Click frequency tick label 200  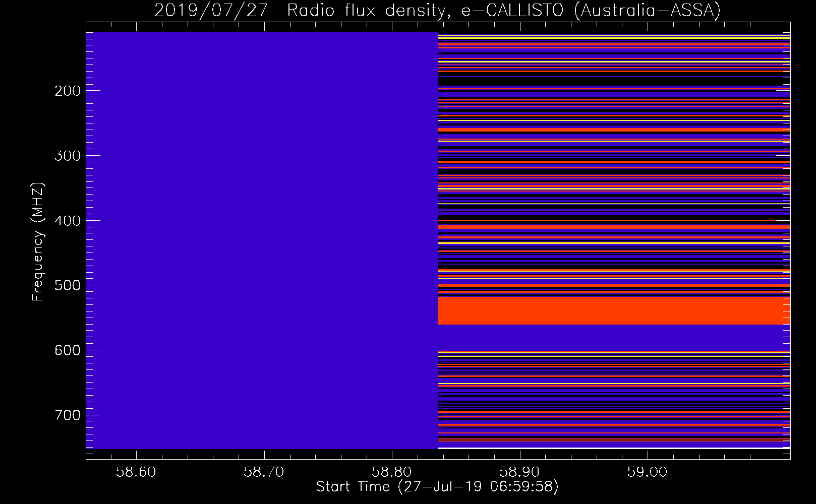(68, 91)
